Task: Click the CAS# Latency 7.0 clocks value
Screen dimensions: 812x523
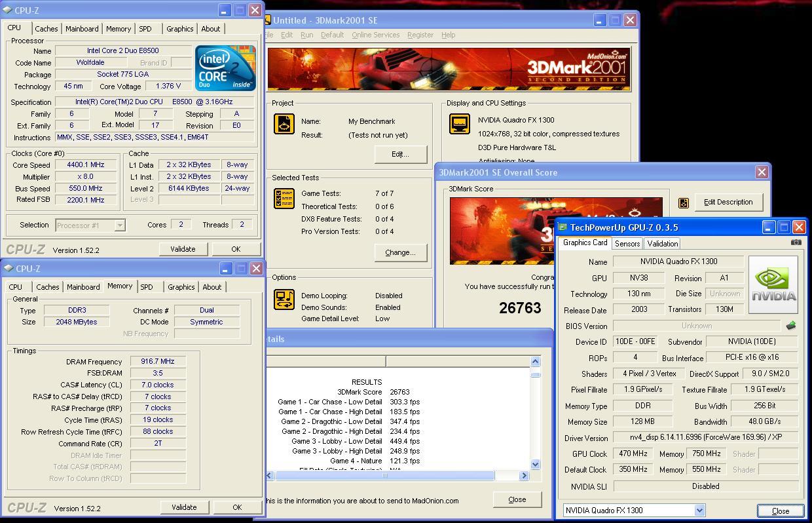Action: [158, 385]
